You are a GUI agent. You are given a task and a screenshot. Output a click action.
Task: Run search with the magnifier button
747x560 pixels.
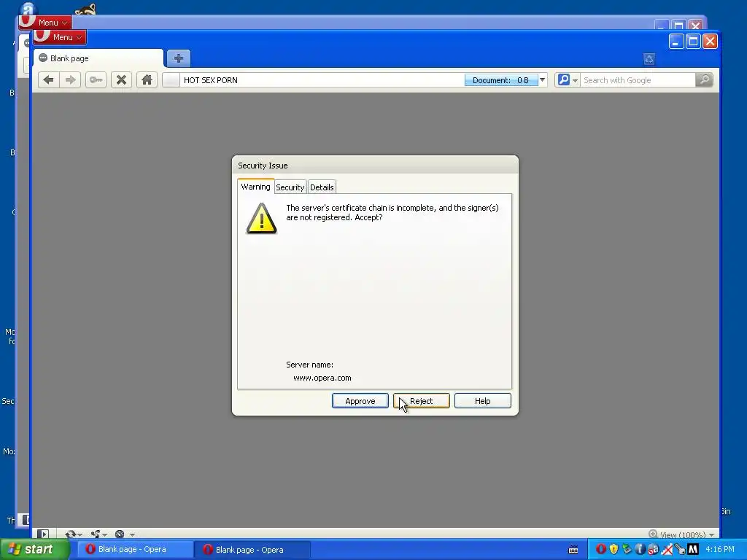coord(704,80)
